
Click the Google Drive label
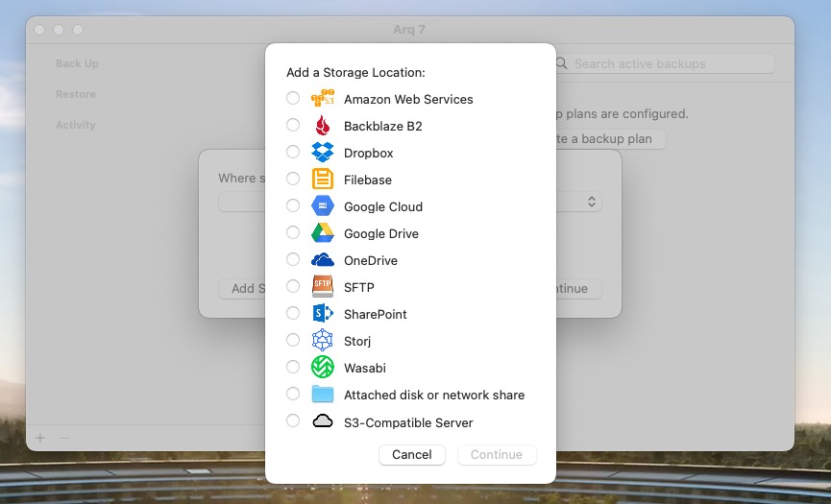pos(381,233)
